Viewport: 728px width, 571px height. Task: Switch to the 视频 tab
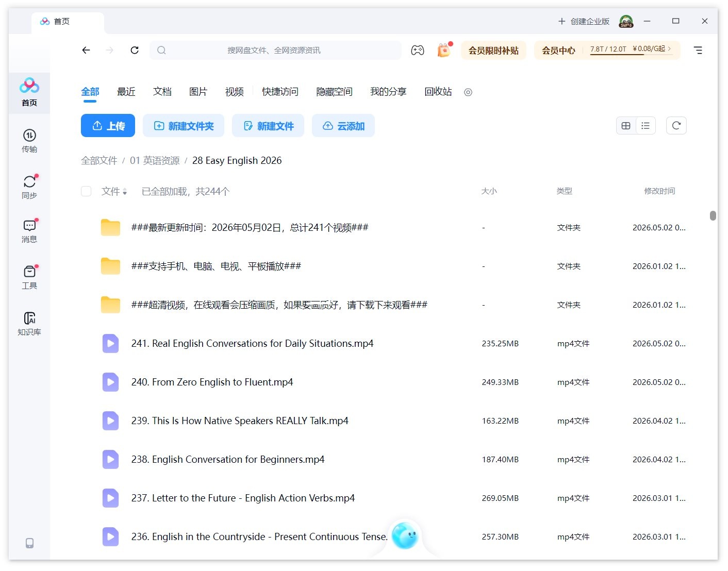(235, 92)
